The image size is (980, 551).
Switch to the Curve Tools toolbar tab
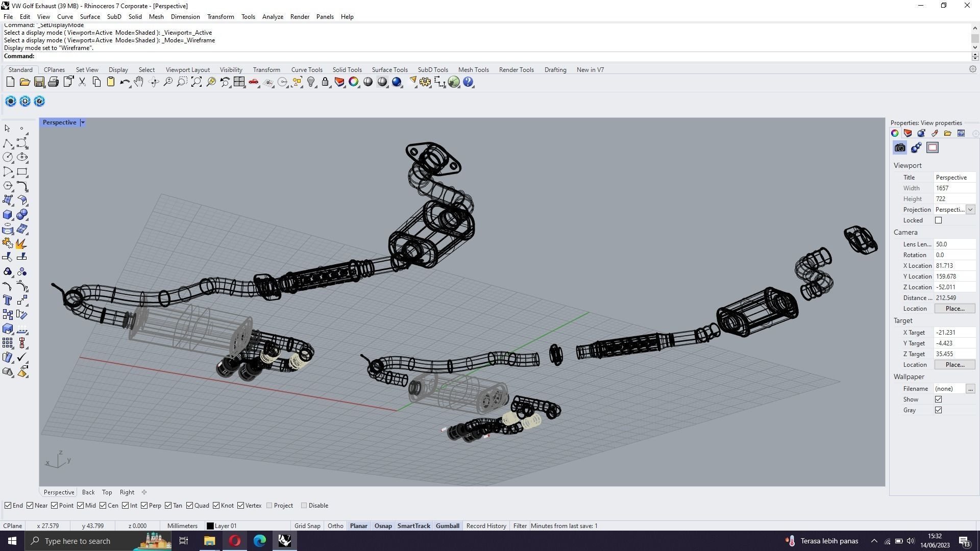(x=307, y=70)
